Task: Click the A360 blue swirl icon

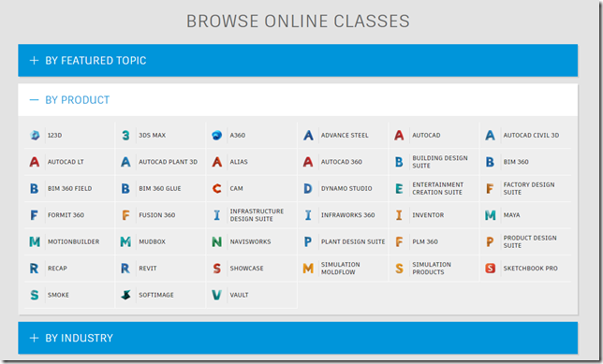Action: [217, 136]
